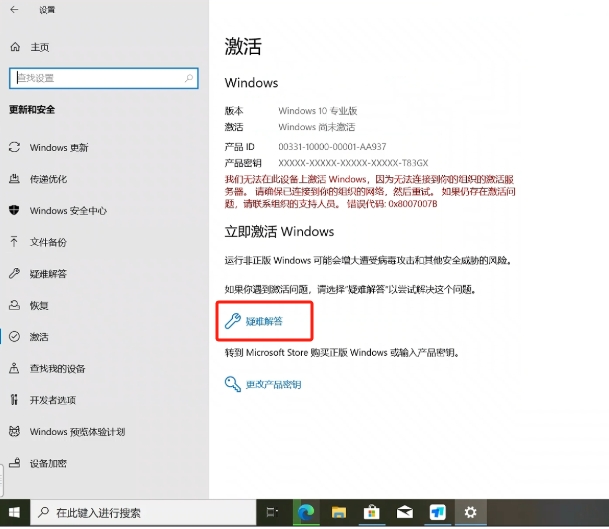609x529 pixels.
Task: Open Windows 安全中心 shield item
Action: pos(67,211)
